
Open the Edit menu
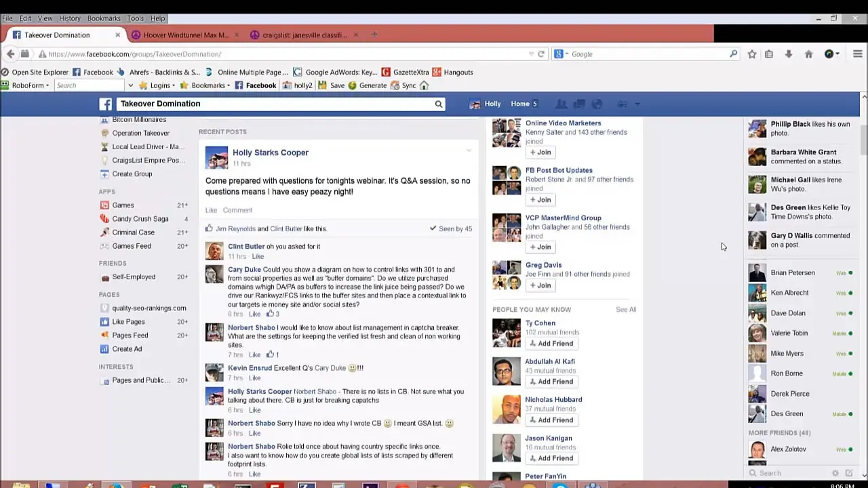[25, 18]
